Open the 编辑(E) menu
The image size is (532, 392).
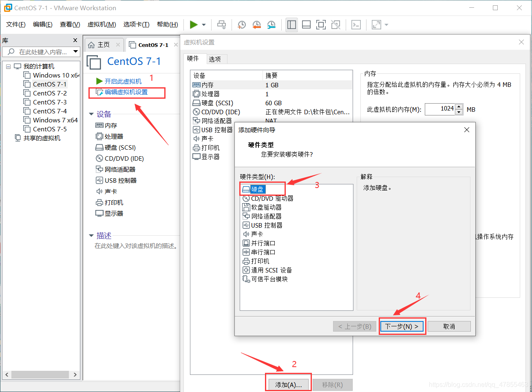tap(43, 24)
